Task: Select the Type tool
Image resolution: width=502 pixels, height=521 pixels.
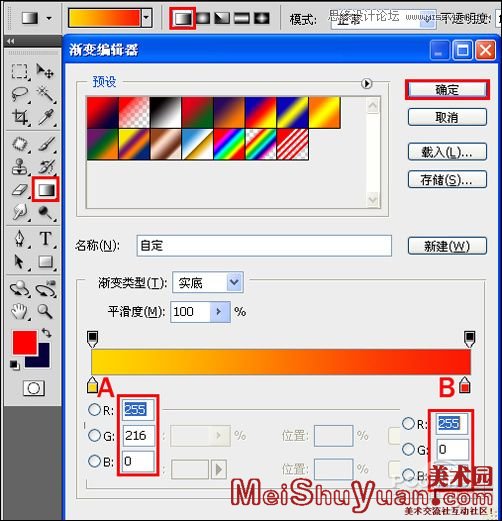Action: (x=45, y=239)
